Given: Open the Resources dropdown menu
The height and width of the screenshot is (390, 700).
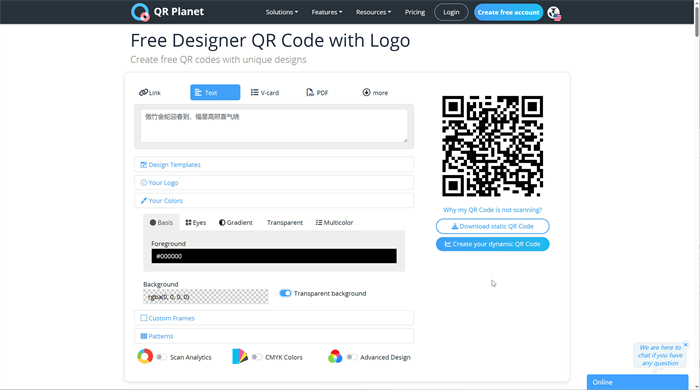Looking at the screenshot, I should click(373, 12).
